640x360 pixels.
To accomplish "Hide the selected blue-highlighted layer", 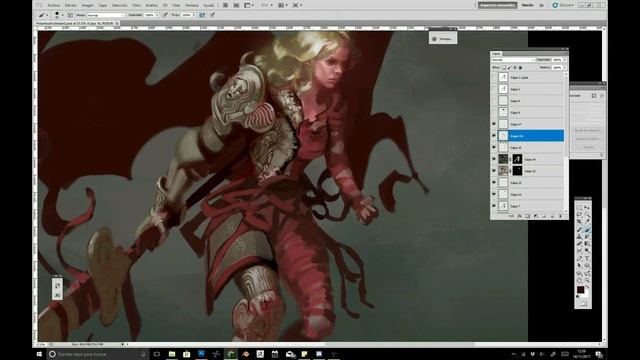I will coord(494,136).
